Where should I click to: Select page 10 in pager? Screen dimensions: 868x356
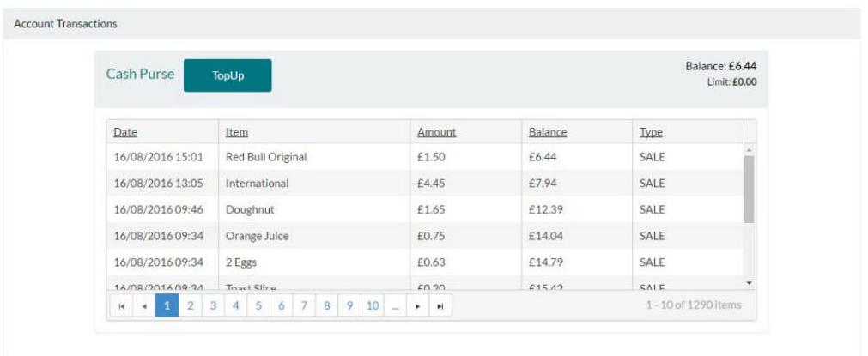[372, 305]
